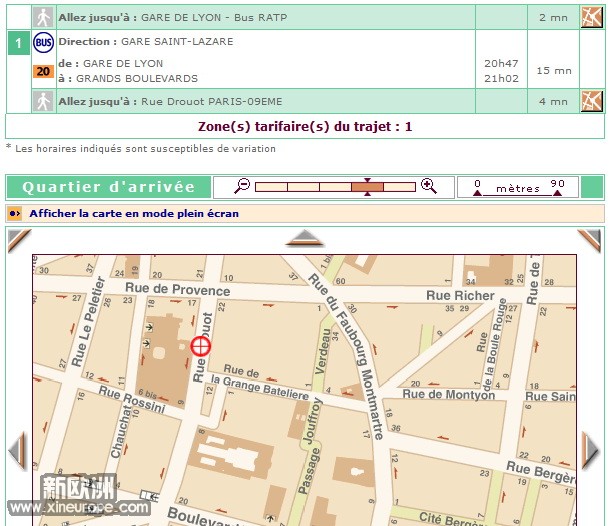Open 'Afficher la carte en mode plein écran' link

(134, 213)
